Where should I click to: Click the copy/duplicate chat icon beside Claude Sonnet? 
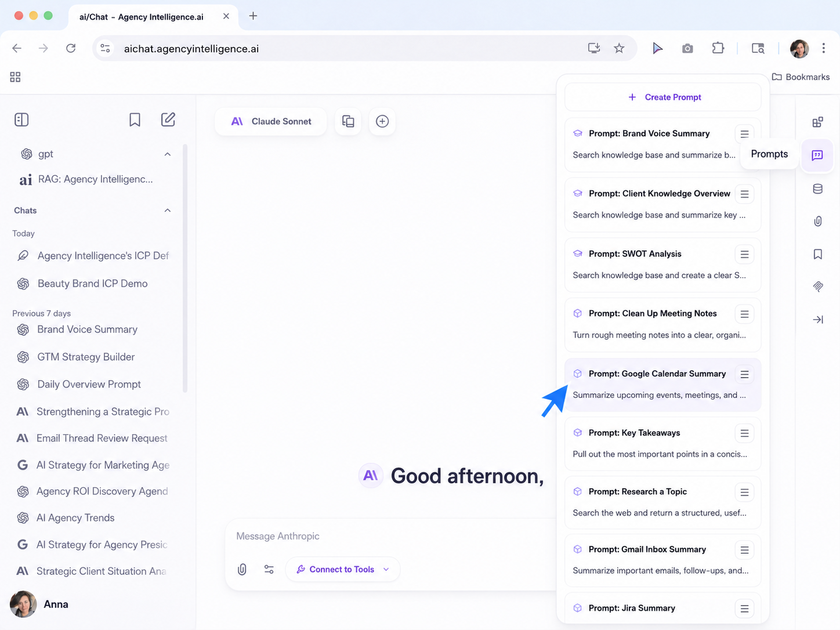point(348,121)
